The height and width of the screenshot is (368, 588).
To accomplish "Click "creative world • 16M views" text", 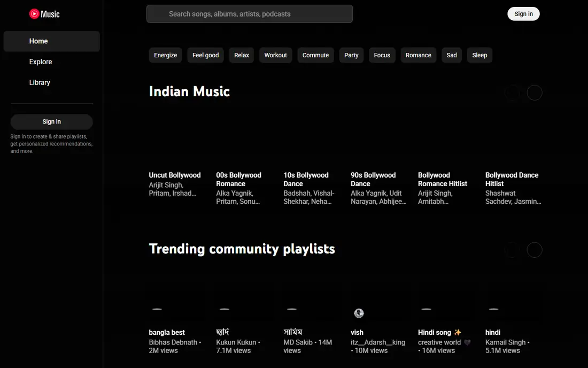I will pos(444,346).
